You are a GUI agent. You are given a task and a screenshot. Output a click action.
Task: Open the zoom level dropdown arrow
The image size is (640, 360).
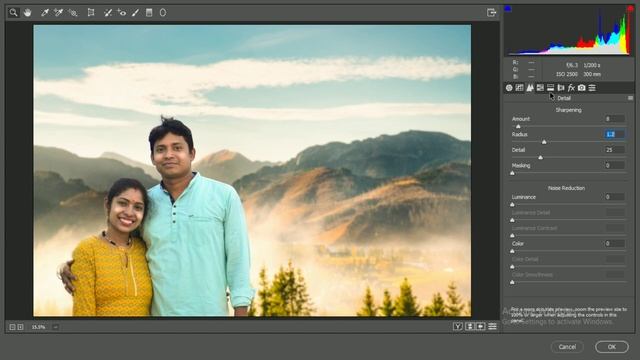pyautogui.click(x=56, y=327)
